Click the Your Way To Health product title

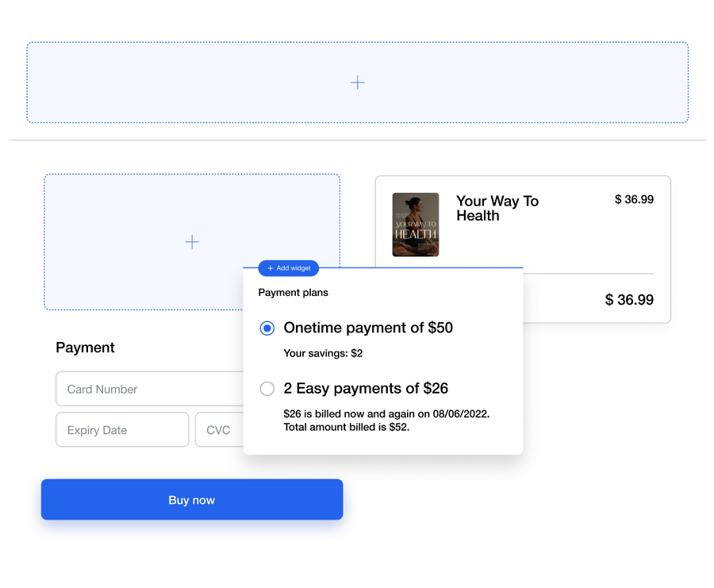tap(497, 208)
